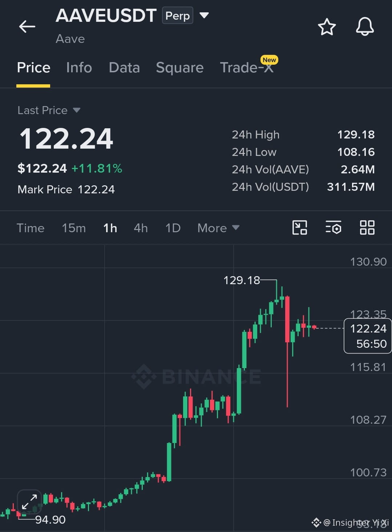Viewport: 392px width, 532px height.
Task: Tap the 130.90 price axis label
Action: click(x=368, y=262)
